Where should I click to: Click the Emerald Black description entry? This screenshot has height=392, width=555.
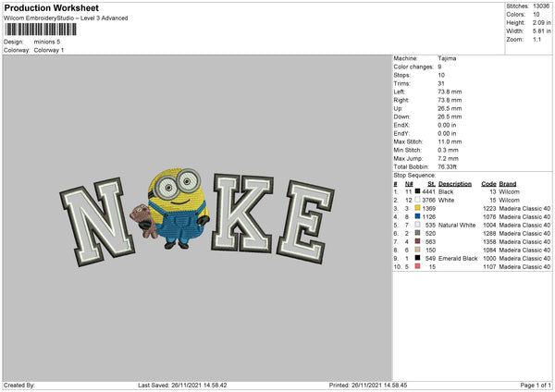coord(460,258)
